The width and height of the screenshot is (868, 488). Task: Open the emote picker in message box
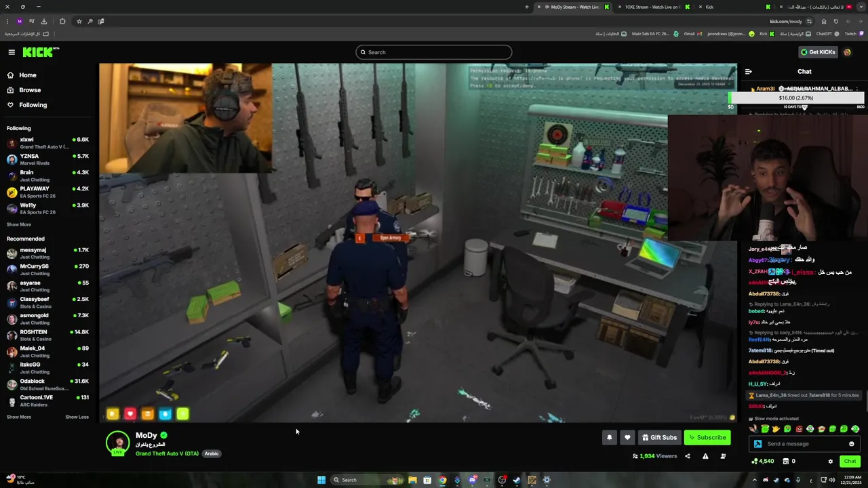click(852, 444)
